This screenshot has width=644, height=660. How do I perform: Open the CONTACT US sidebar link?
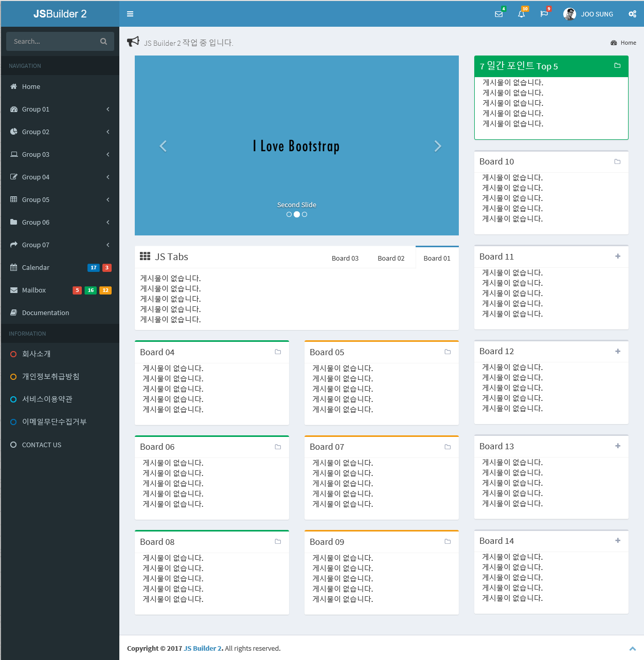coord(41,445)
